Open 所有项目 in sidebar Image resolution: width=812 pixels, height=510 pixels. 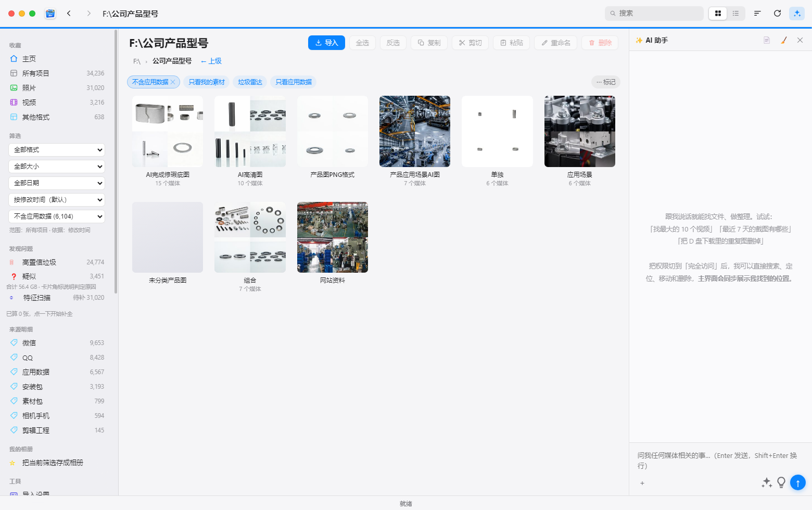click(57, 73)
